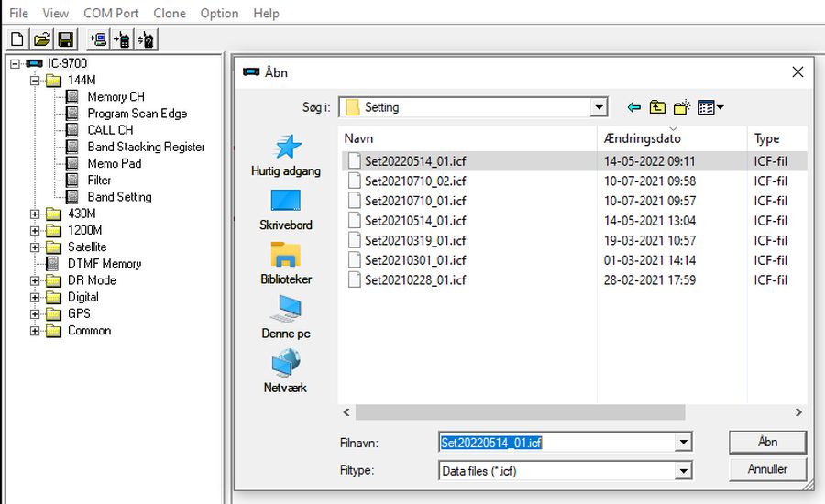Screen dimensions: 825x504
Task: Select the Denne pc shortcut
Action: [x=286, y=317]
